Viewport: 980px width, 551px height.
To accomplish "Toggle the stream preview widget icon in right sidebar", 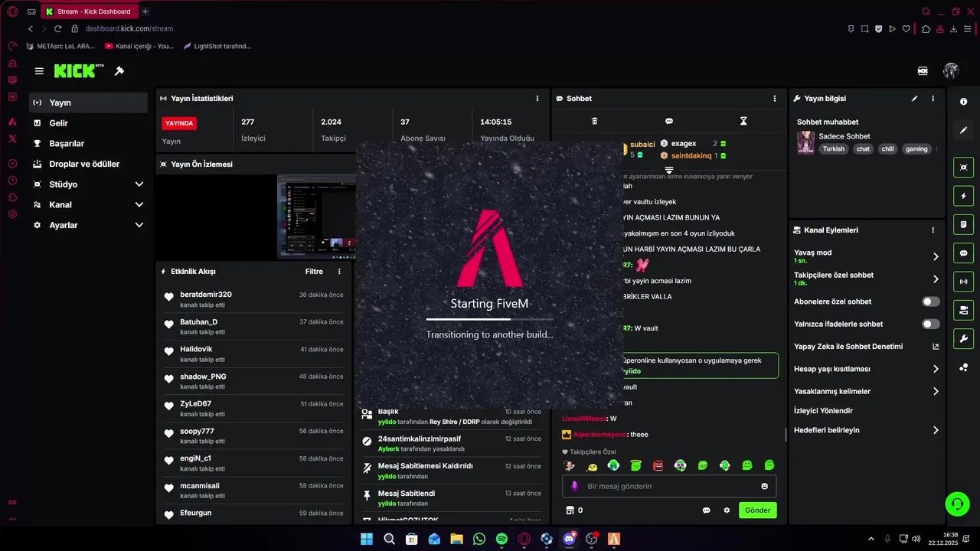I will (963, 168).
